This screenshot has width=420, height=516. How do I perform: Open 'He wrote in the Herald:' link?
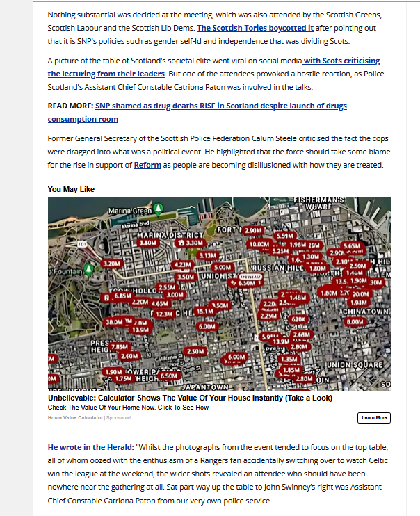point(91,447)
